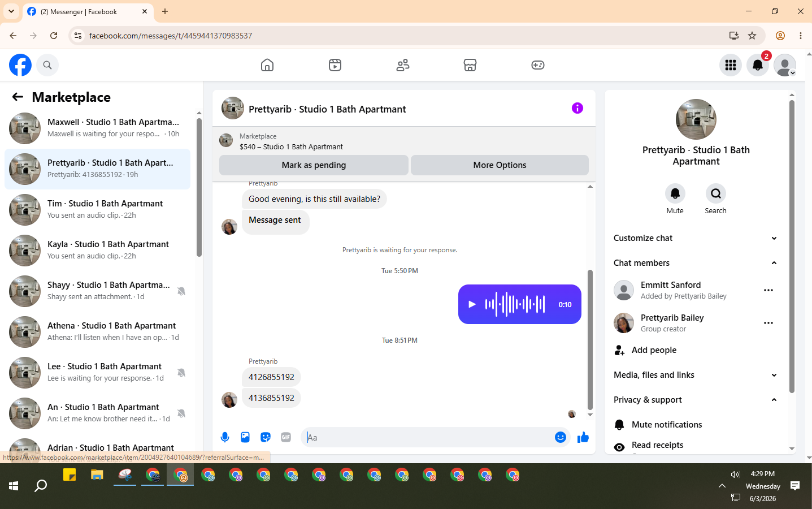Click the Mute bell in chat details

point(675,193)
